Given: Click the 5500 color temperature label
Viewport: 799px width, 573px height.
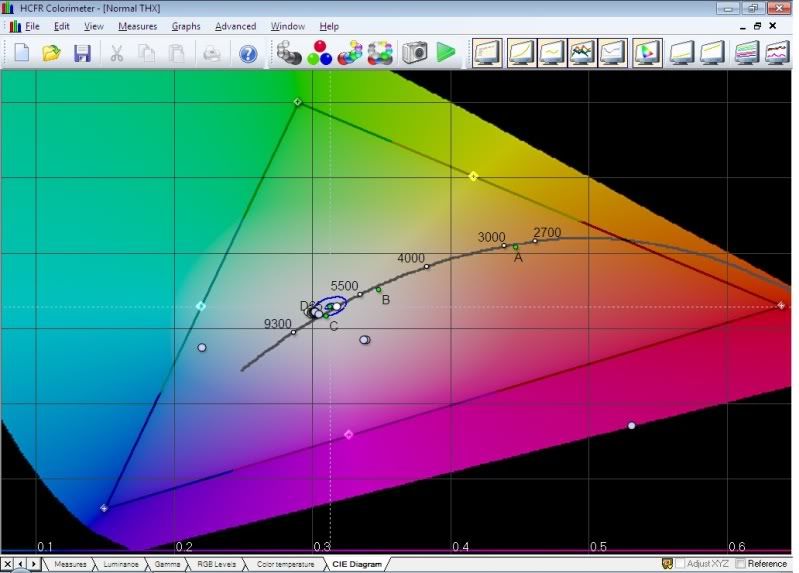Looking at the screenshot, I should click(344, 285).
